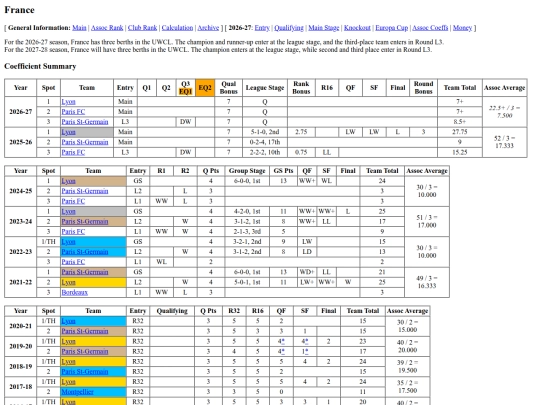Select the orange EQ2 column header
Viewport: 540px width, 405px height.
tap(205, 87)
